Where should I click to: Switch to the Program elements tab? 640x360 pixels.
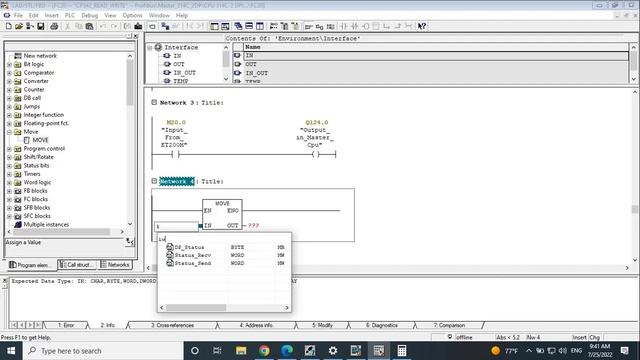coord(31,265)
